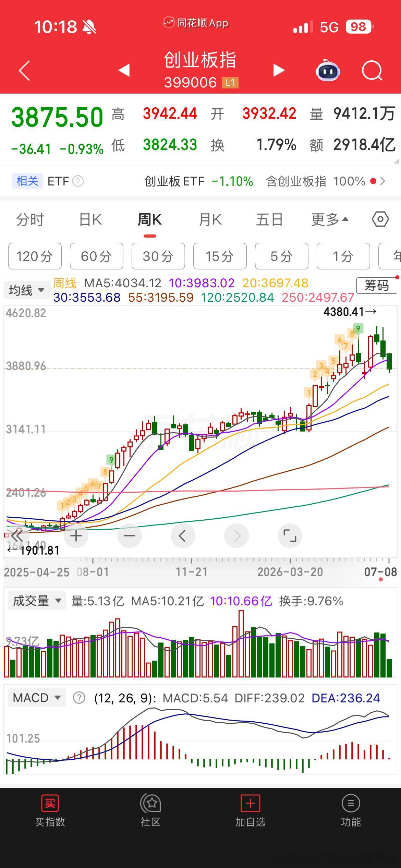Tap the 5G signal indicator
Viewport: 401px width, 868px height.
pos(329,27)
